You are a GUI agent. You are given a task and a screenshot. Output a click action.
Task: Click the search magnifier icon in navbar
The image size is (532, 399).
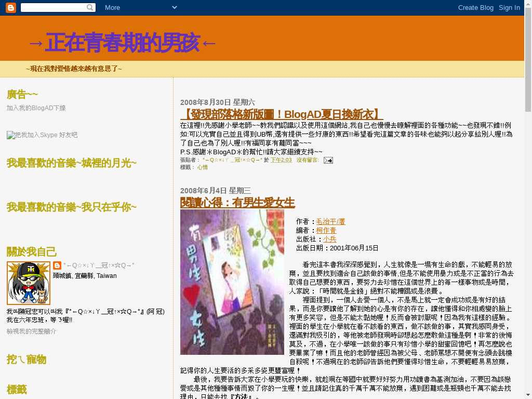click(89, 7)
